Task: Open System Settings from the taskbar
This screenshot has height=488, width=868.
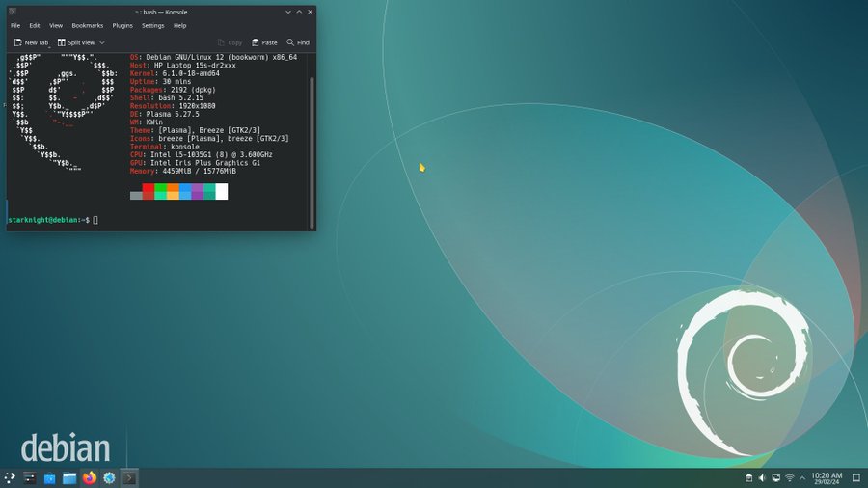Action: [109, 477]
